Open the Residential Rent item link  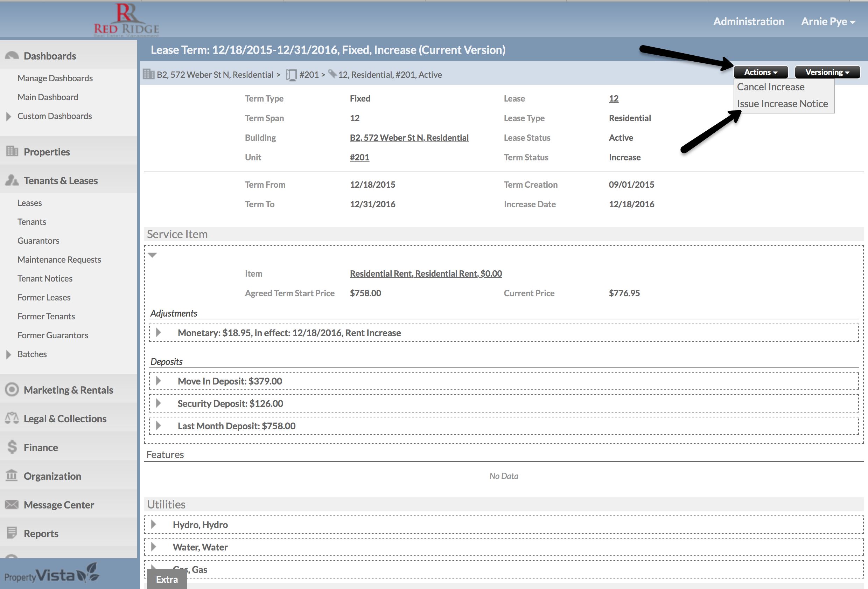[425, 273]
